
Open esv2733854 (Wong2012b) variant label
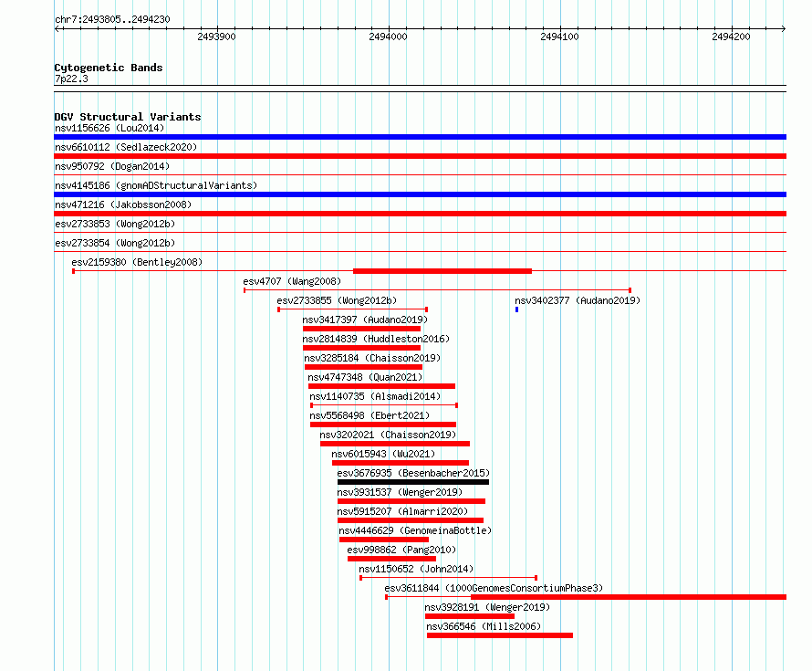tap(115, 243)
